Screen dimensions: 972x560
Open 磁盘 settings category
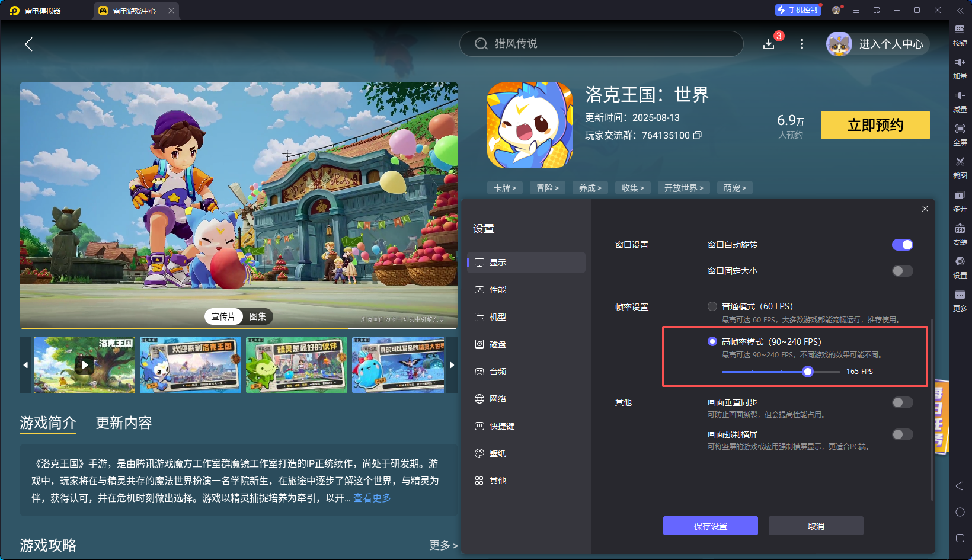(x=526, y=344)
